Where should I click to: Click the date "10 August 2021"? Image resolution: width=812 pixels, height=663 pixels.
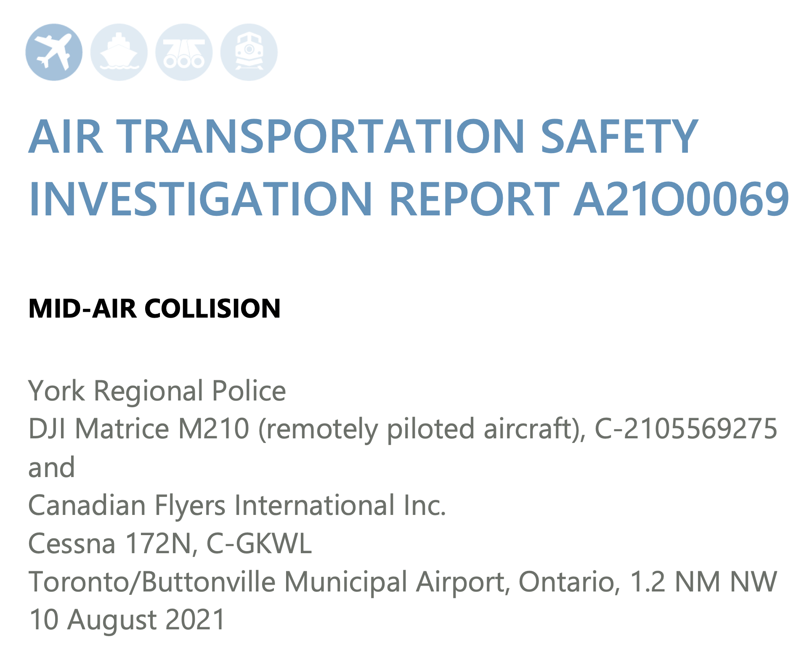point(127,620)
